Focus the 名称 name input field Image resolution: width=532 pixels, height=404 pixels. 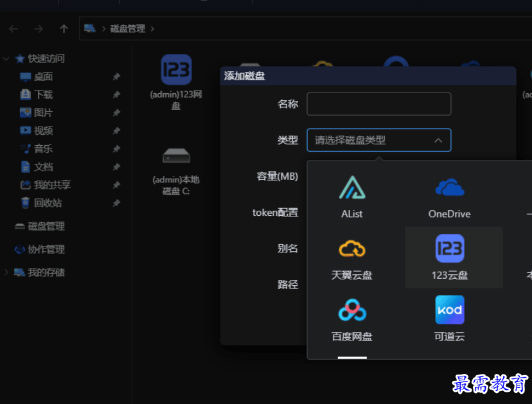coord(378,104)
